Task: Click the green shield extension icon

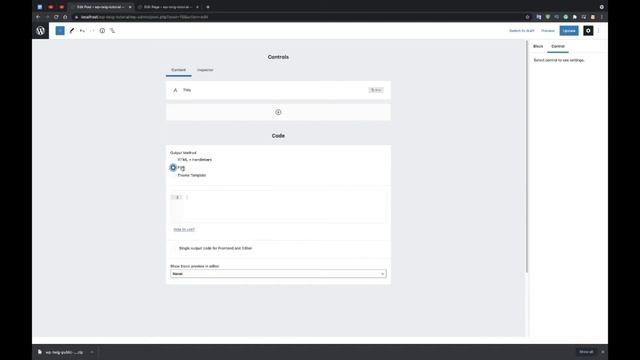Action: tap(548, 17)
